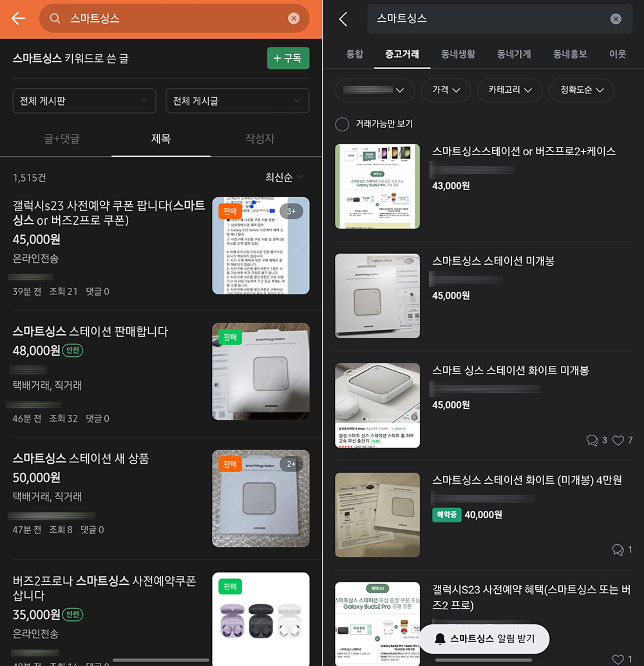Tap orange search input 스마트싱스

tap(174, 18)
